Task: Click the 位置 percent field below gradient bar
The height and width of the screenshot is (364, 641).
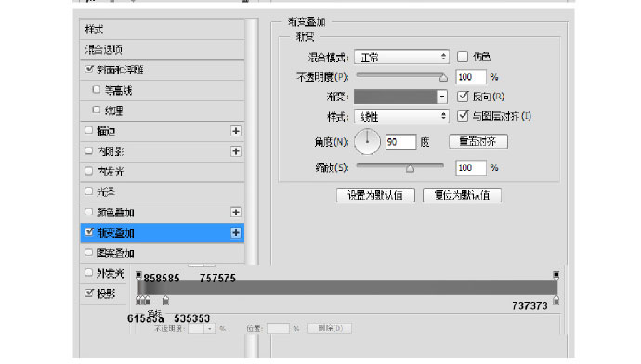Action: (278, 328)
